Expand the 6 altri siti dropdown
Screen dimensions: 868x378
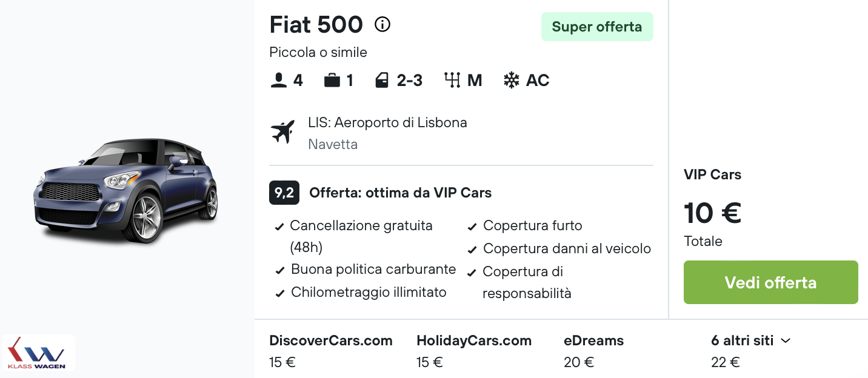pyautogui.click(x=751, y=340)
